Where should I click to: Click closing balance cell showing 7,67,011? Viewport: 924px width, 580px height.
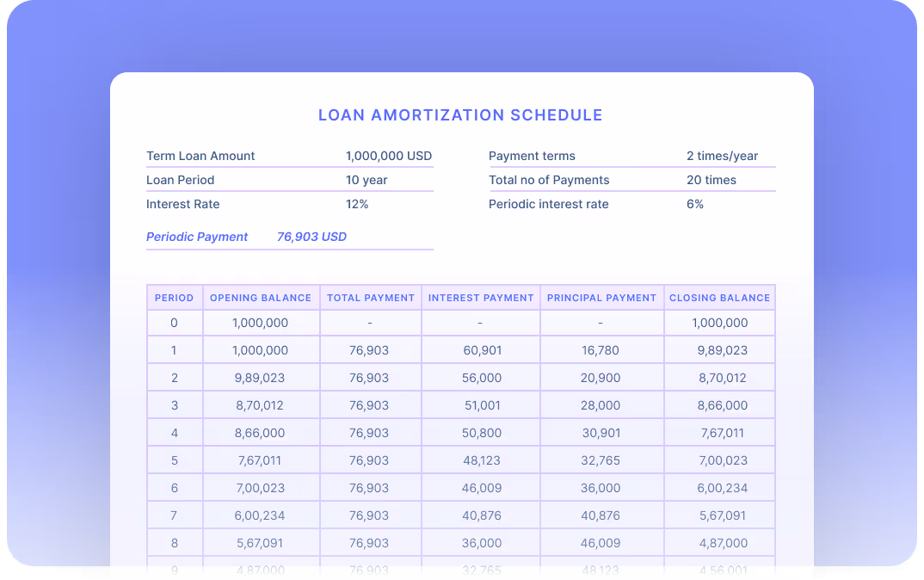click(719, 433)
